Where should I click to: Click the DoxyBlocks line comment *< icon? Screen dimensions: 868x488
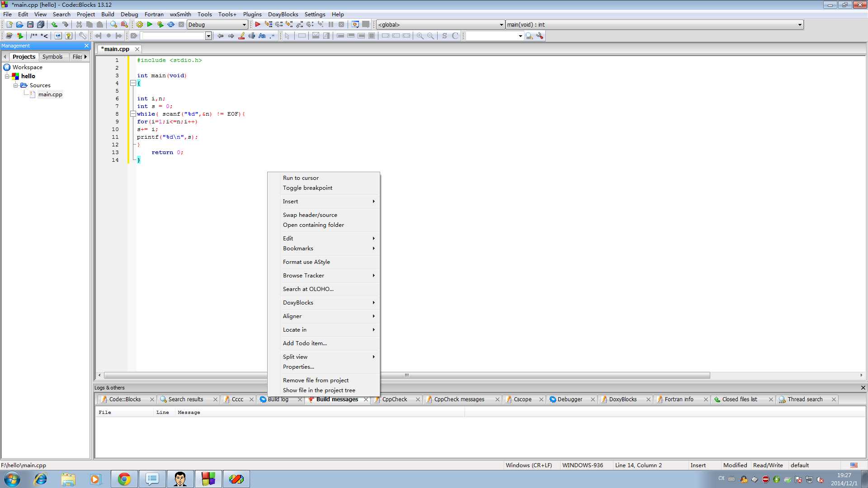tap(44, 36)
